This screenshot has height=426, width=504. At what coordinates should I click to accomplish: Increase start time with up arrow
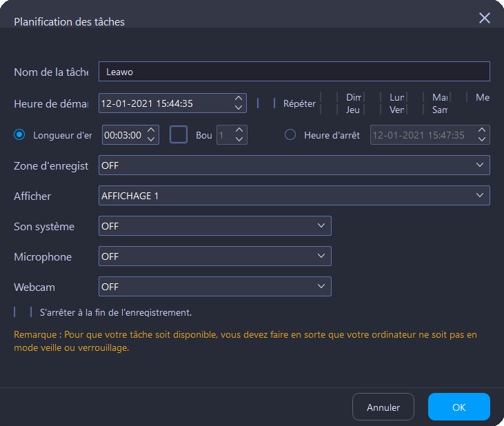pos(239,98)
